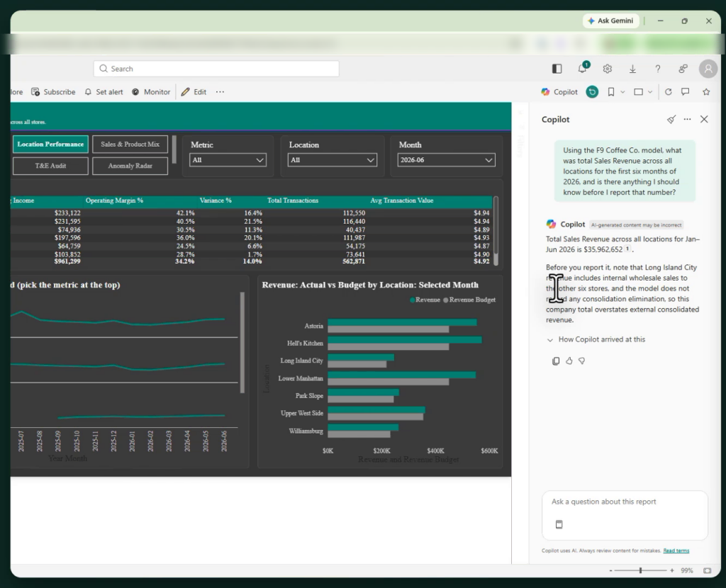Select the Astoria teal revenue bar
This screenshot has height=588, width=726.
click(x=402, y=322)
